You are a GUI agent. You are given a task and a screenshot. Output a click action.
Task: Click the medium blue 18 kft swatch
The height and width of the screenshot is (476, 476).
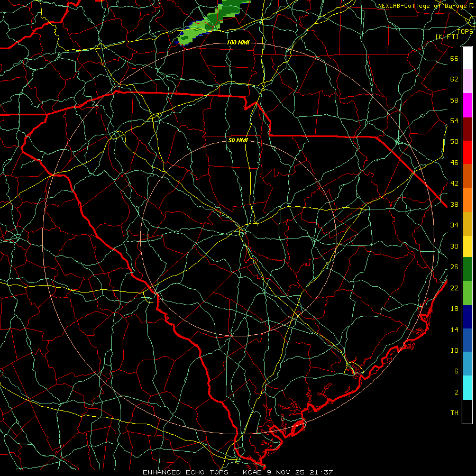click(467, 340)
